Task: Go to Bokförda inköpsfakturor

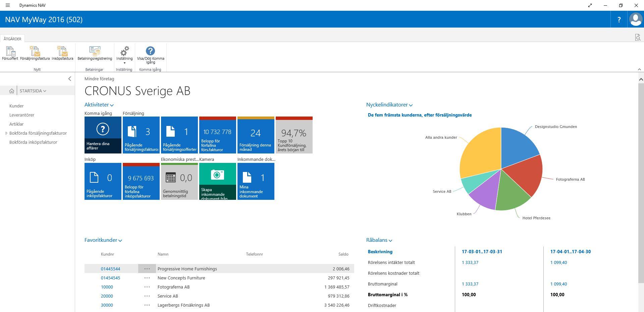Action: (x=33, y=142)
